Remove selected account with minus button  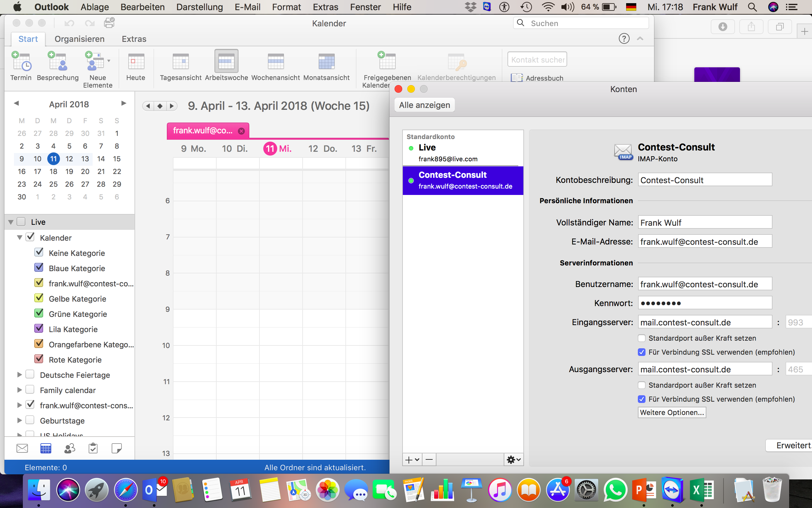[429, 460]
